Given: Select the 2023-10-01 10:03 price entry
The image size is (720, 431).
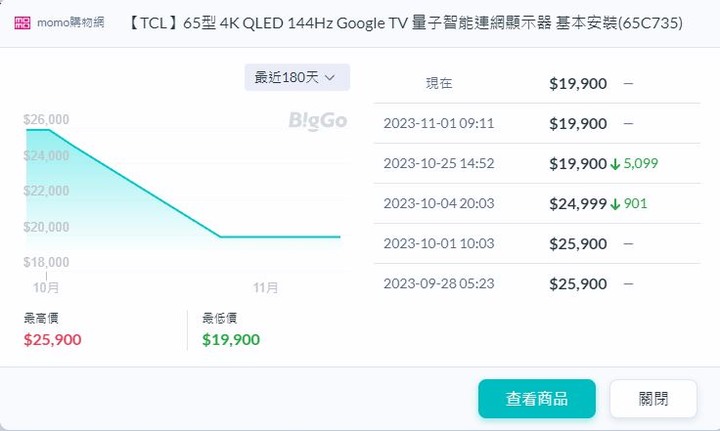Looking at the screenshot, I should tap(537, 243).
